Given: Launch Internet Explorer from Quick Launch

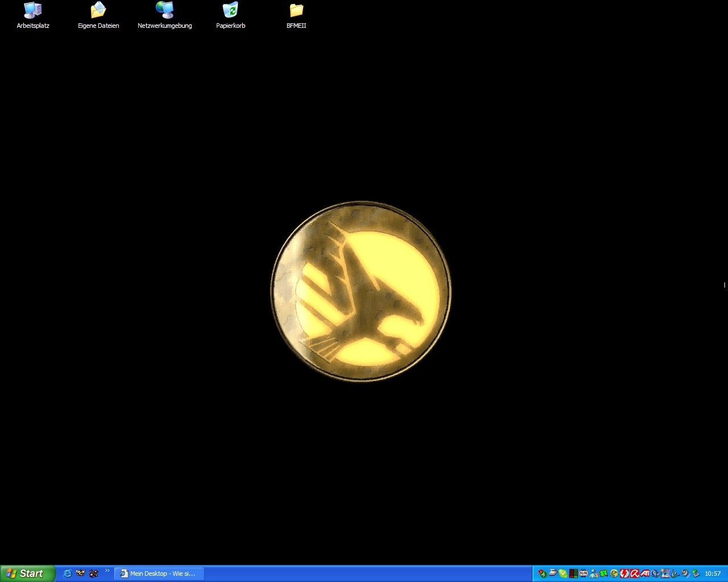Looking at the screenshot, I should 67,573.
